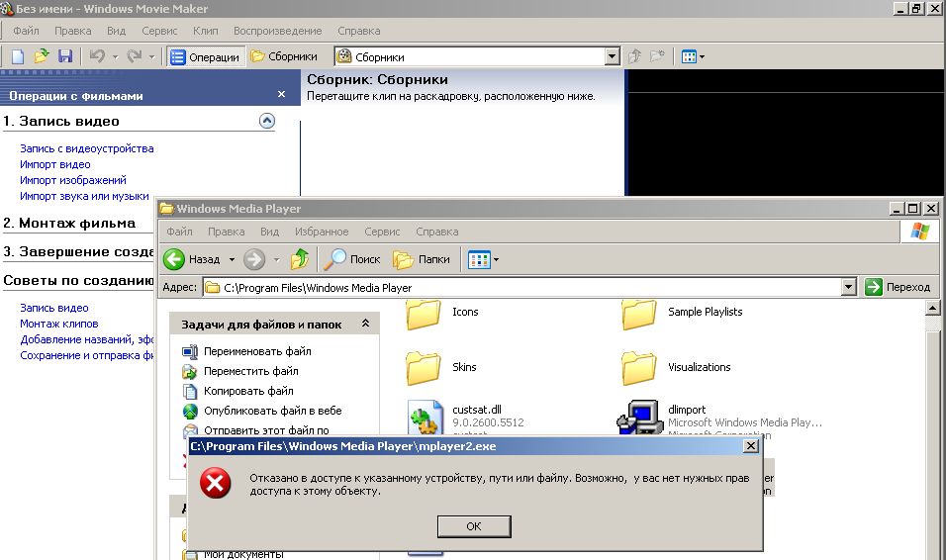Image resolution: width=946 pixels, height=560 pixels.
Task: Toggle the Папки folders pane
Action: pos(422,259)
